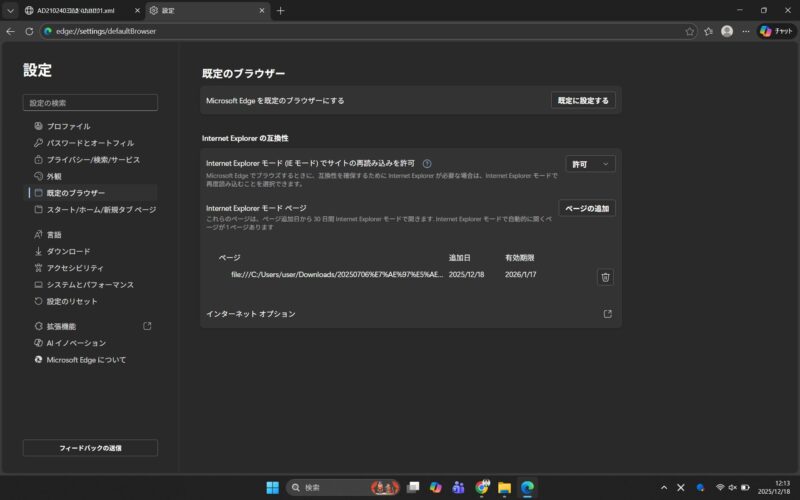Open the 許可 dropdown for IE mode
The height and width of the screenshot is (500, 800).
click(x=590, y=164)
